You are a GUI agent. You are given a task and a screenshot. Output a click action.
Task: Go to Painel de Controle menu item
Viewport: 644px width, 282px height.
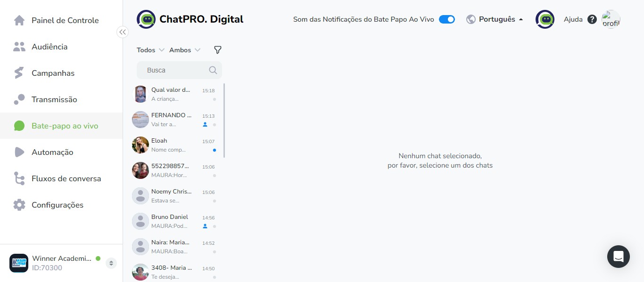pos(61,20)
